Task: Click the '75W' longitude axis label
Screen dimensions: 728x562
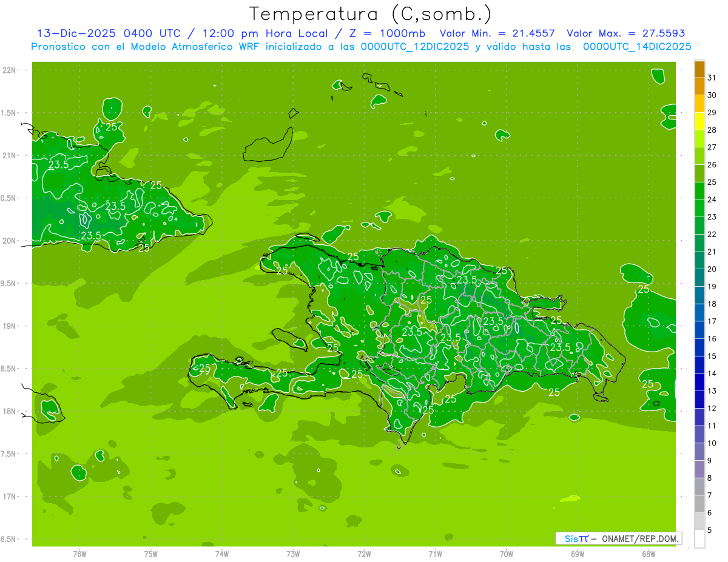Action: pos(150,554)
